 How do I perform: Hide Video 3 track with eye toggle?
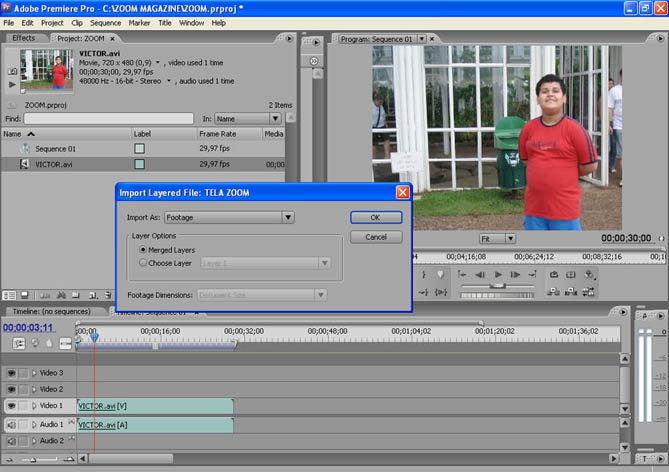pyautogui.click(x=12, y=373)
